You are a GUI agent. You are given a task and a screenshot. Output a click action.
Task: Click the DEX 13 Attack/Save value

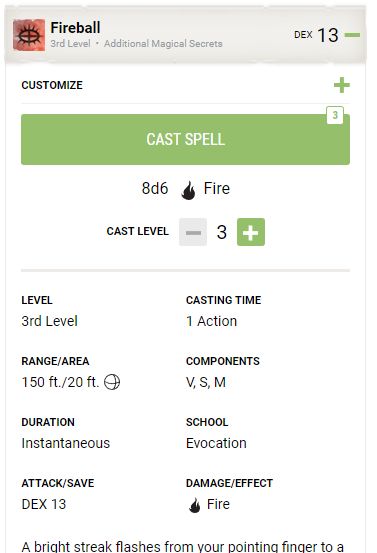tap(44, 504)
